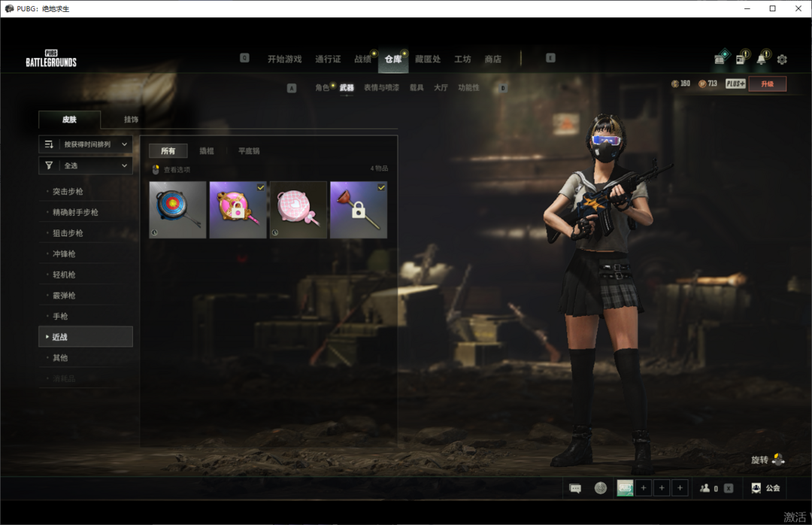The height and width of the screenshot is (525, 812).
Task: Click the event pass store icon
Action: point(720,59)
